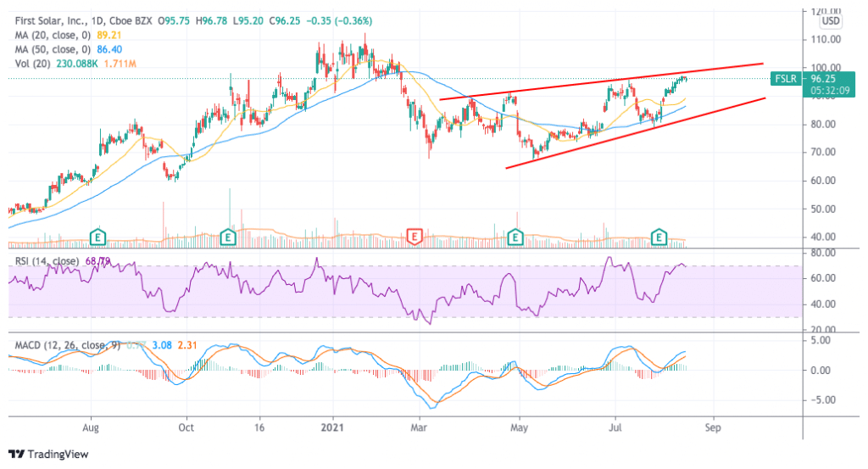The width and height of the screenshot is (868, 469).
Task: Click the Jul label on time axis
Action: [x=615, y=427]
